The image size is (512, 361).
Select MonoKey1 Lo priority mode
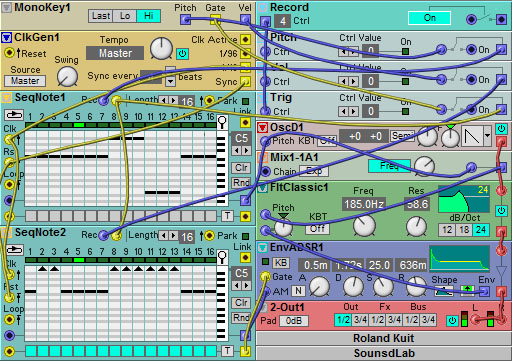tap(125, 16)
